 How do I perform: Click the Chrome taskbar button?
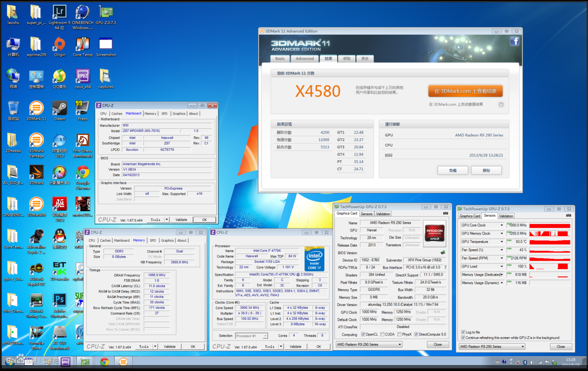point(105,362)
